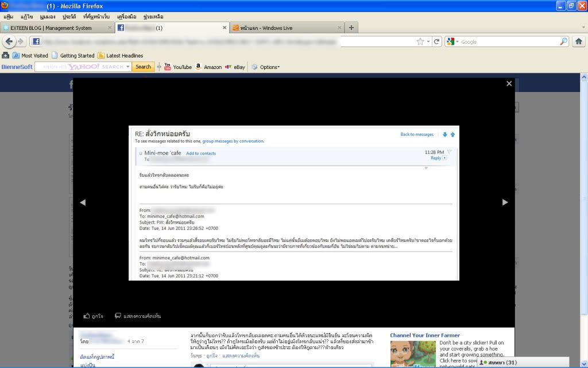Click the farmer ad thumbnail image
The width and height of the screenshot is (588, 368).
click(413, 354)
